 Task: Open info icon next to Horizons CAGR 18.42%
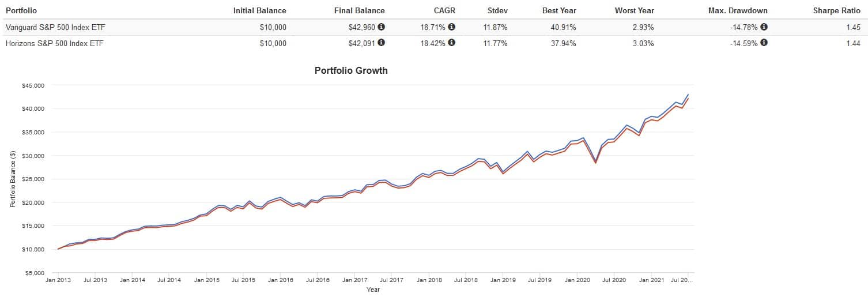[451, 42]
